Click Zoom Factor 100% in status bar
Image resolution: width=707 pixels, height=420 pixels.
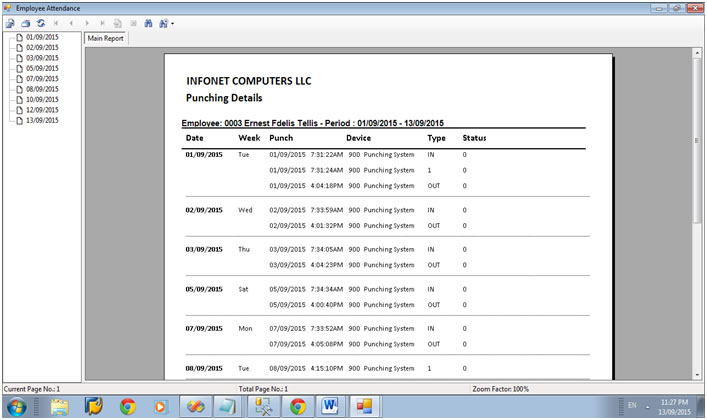500,389
